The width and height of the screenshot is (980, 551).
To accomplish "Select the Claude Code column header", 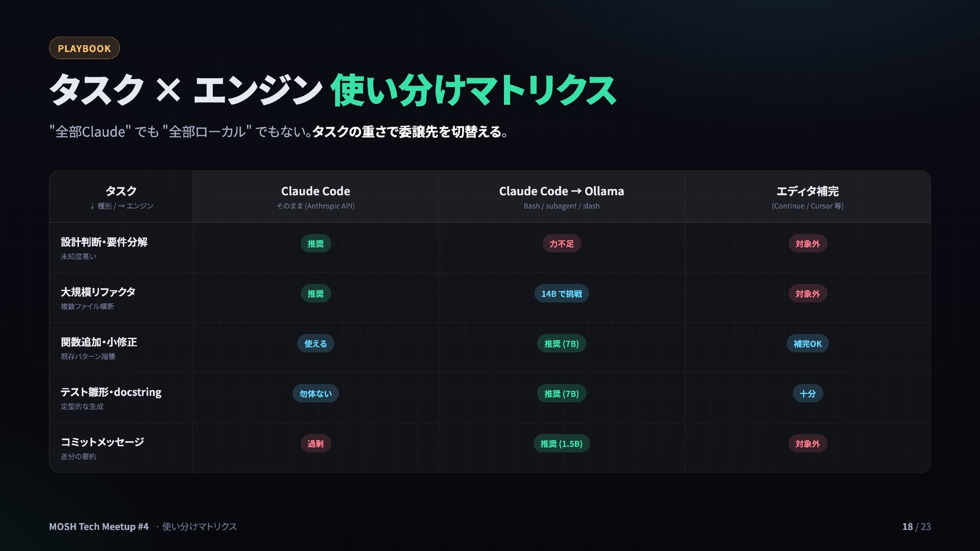I will pyautogui.click(x=315, y=196).
